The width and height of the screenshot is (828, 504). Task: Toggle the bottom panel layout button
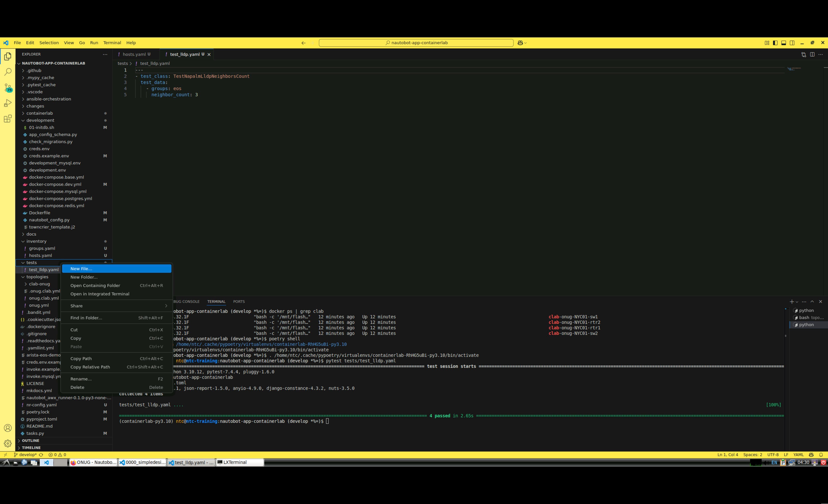784,43
